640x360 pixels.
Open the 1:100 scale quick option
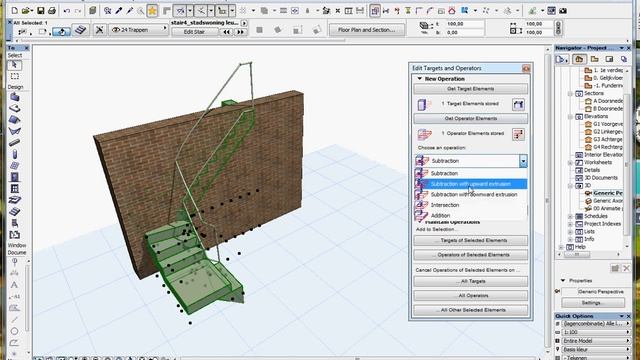[595, 332]
